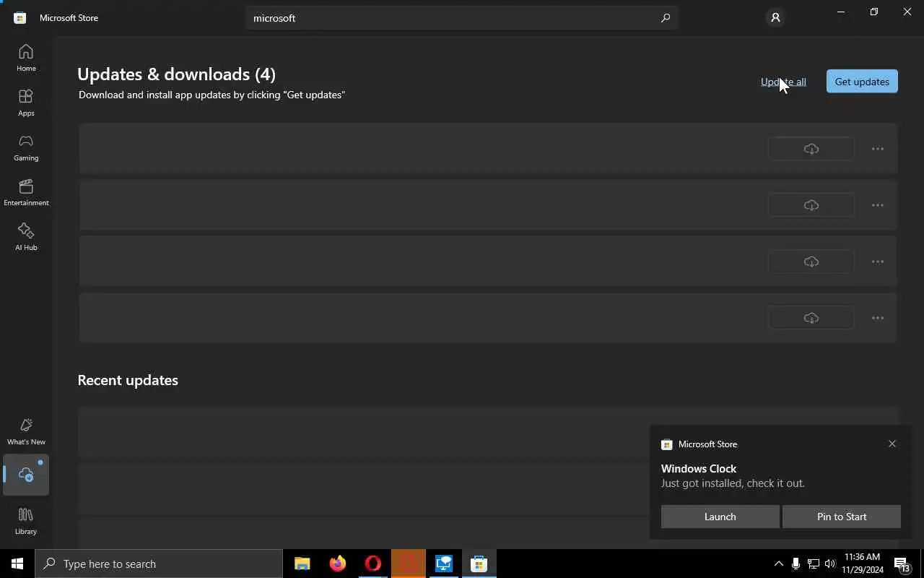The image size is (924, 578).
Task: Dismiss the Windows Clock notification
Action: pyautogui.click(x=892, y=444)
